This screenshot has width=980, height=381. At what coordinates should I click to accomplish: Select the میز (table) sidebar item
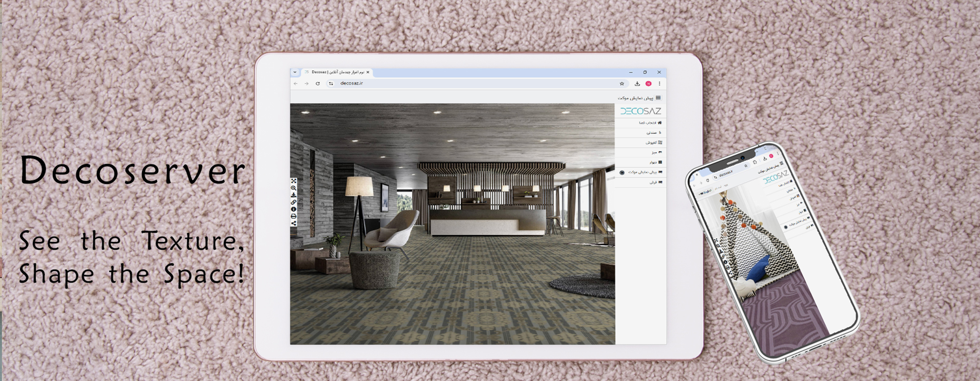point(656,152)
